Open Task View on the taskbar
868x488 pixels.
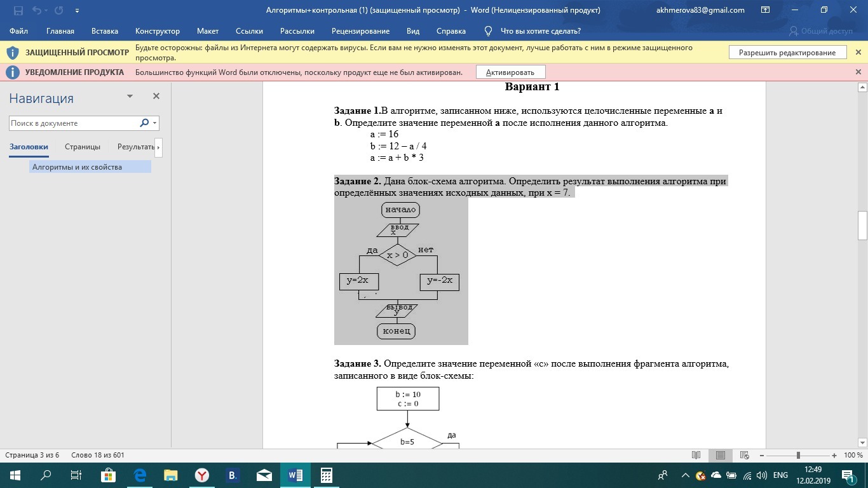[x=76, y=475]
